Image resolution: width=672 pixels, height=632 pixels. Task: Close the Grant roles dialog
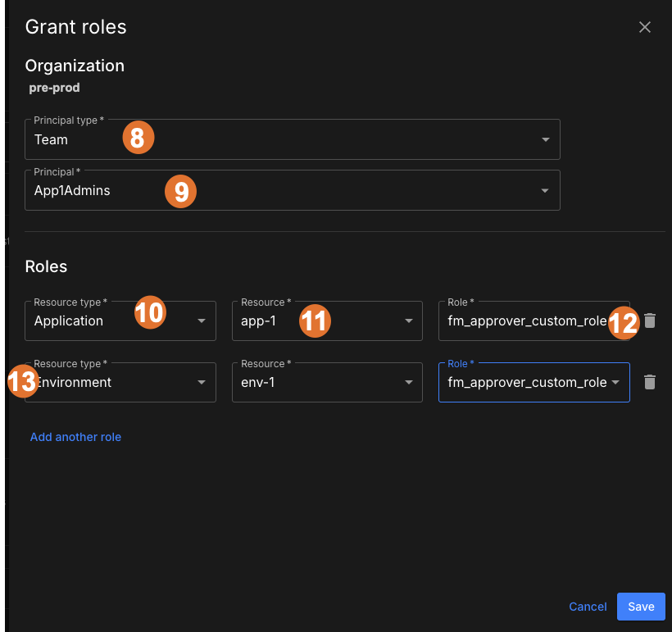click(x=645, y=27)
